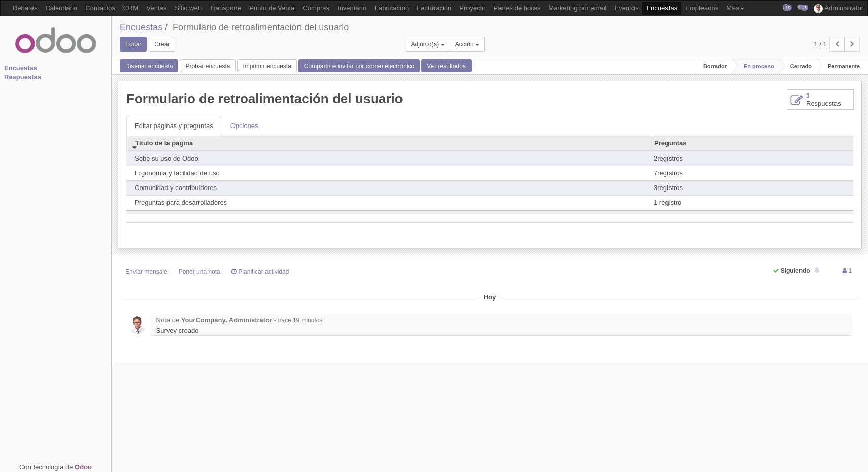Click the Probar encuesta button

point(208,66)
